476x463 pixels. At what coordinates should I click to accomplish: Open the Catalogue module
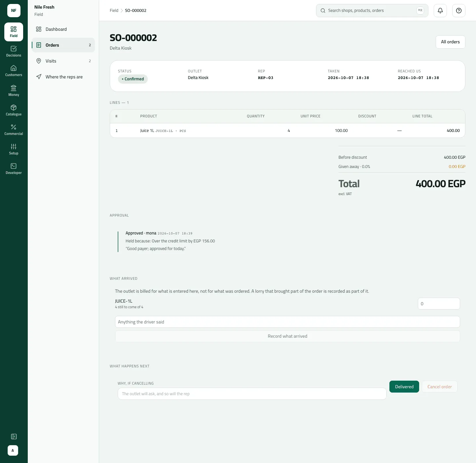click(x=14, y=110)
